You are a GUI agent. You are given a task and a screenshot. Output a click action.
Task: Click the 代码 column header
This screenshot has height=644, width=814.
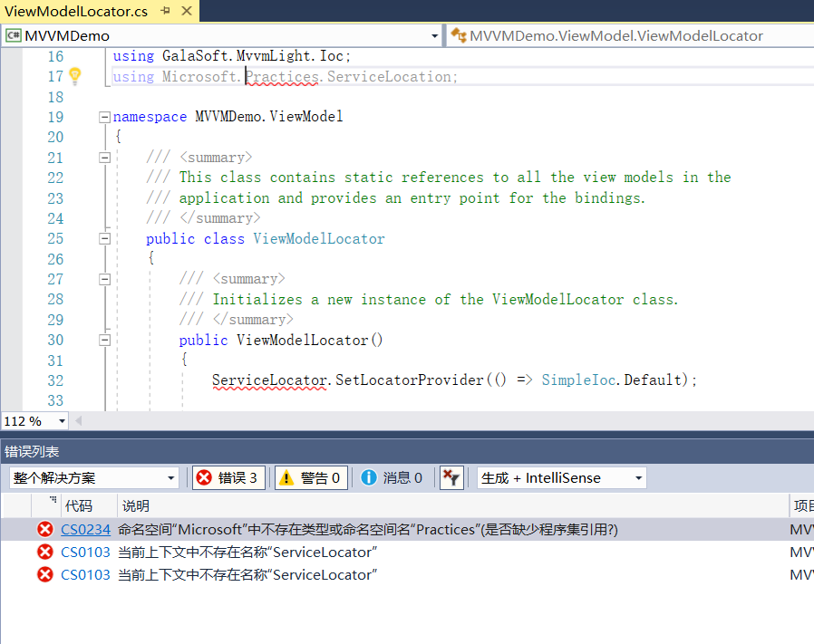89,506
